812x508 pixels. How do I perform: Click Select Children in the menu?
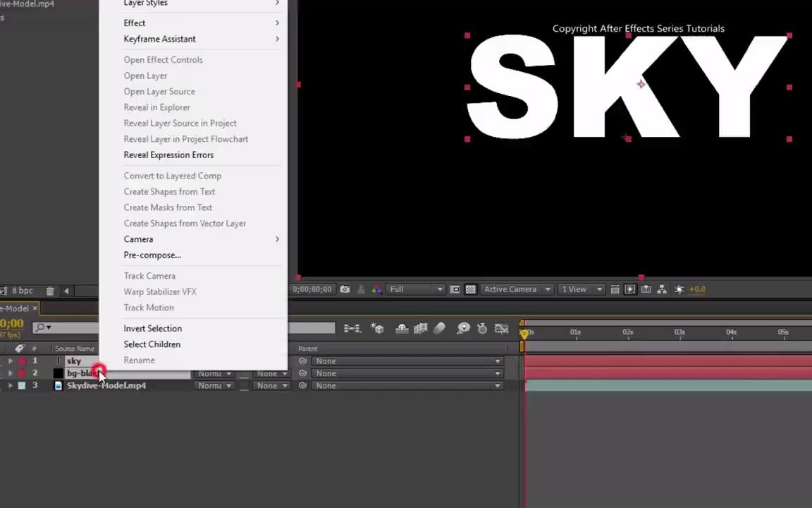point(152,344)
